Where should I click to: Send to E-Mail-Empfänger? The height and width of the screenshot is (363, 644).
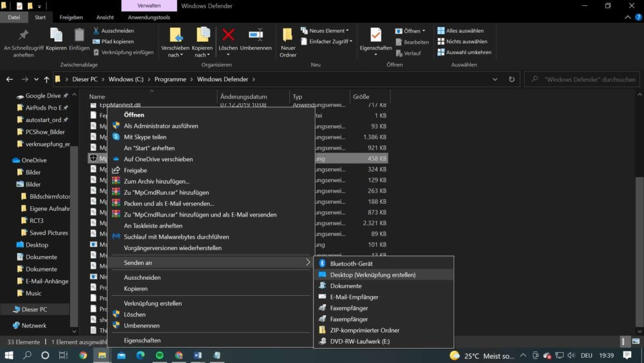384,297
